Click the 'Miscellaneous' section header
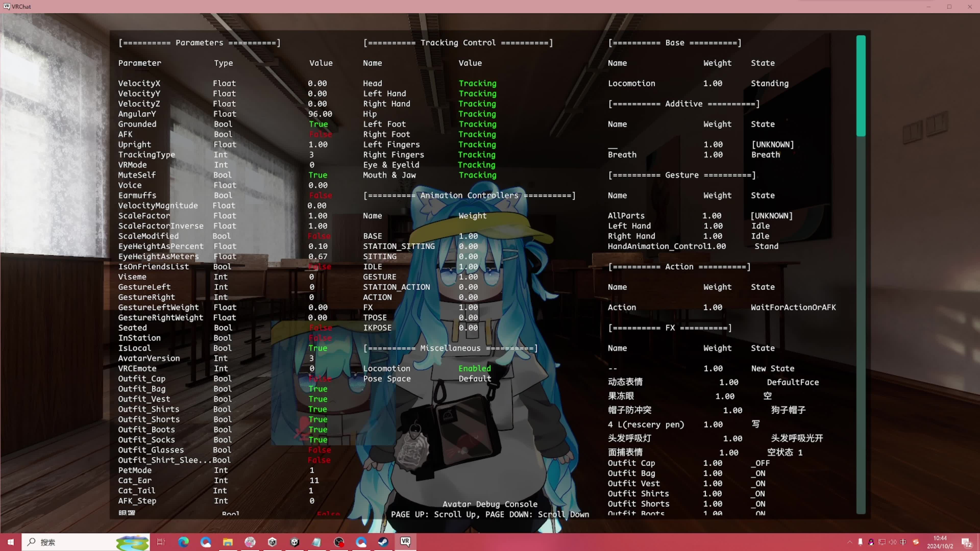The width and height of the screenshot is (980, 551). pyautogui.click(x=450, y=348)
